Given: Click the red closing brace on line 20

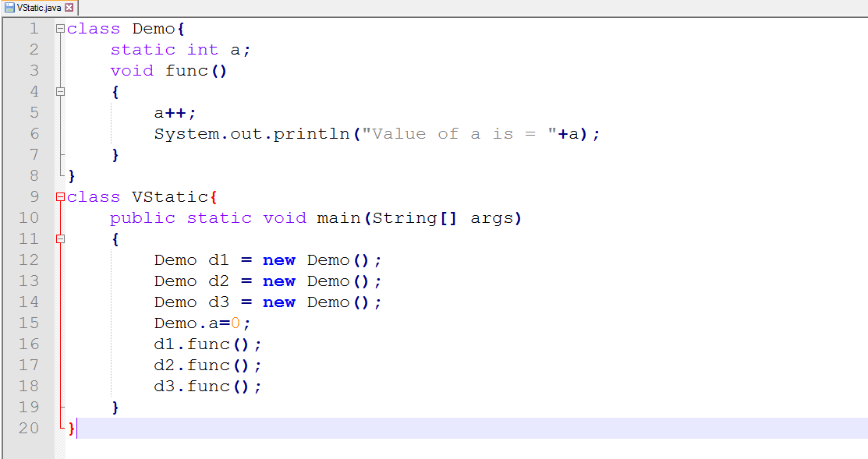Looking at the screenshot, I should coord(72,429).
